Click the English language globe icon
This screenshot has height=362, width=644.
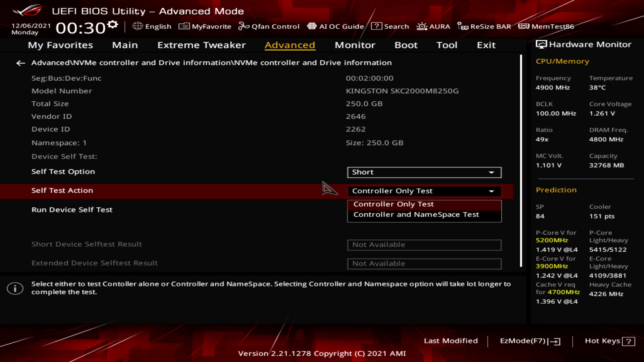[138, 26]
